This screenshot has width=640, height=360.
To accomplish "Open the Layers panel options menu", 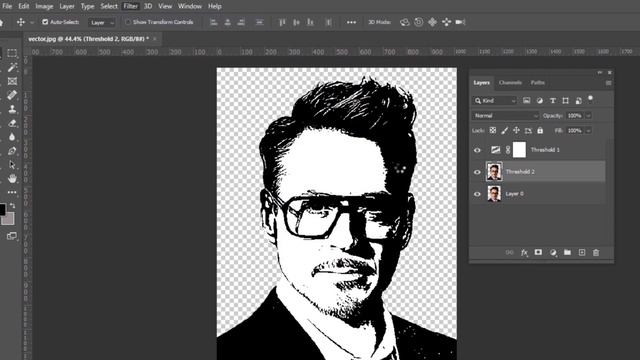I will [x=608, y=83].
